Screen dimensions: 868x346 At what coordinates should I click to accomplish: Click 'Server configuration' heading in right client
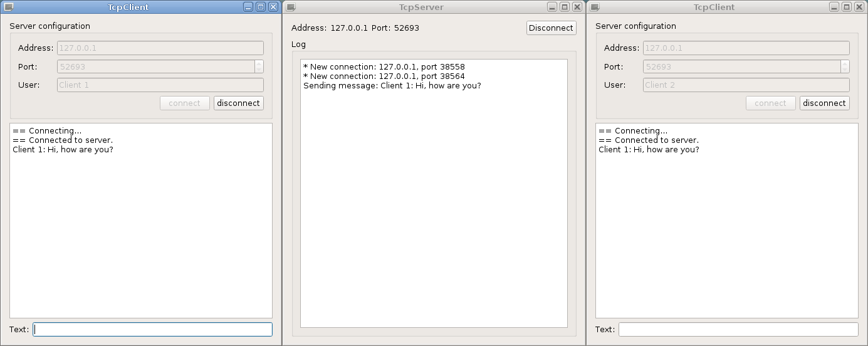(636, 26)
